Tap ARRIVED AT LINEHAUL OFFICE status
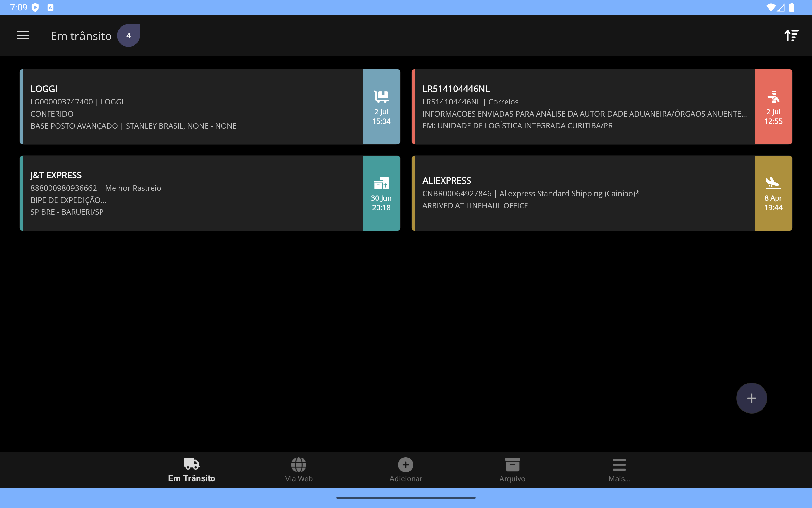Image resolution: width=812 pixels, height=508 pixels. coord(475,205)
